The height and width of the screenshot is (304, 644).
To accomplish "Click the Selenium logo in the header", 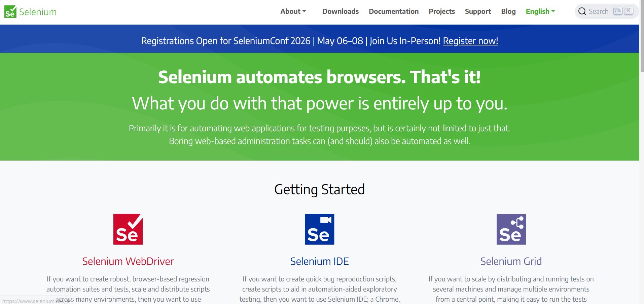I will point(30,11).
